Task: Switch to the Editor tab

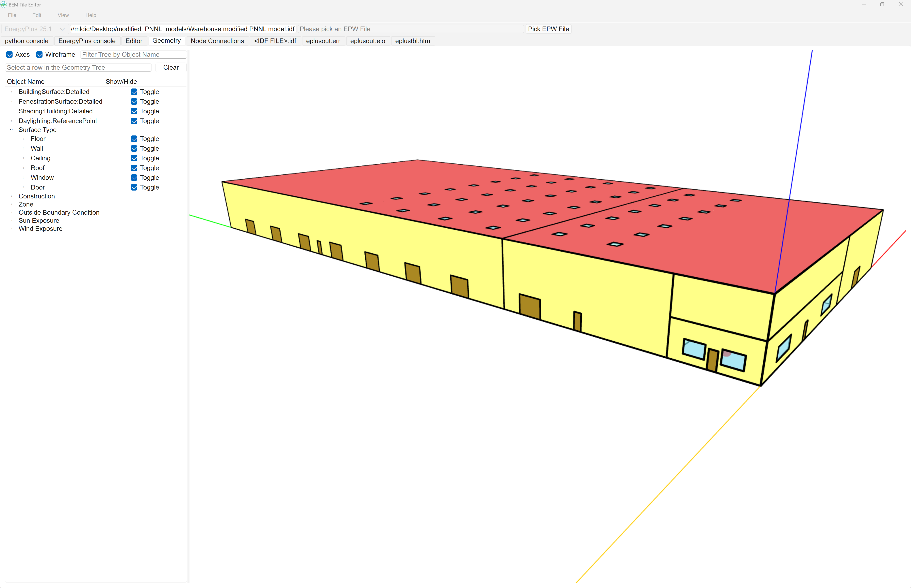Action: click(x=134, y=41)
